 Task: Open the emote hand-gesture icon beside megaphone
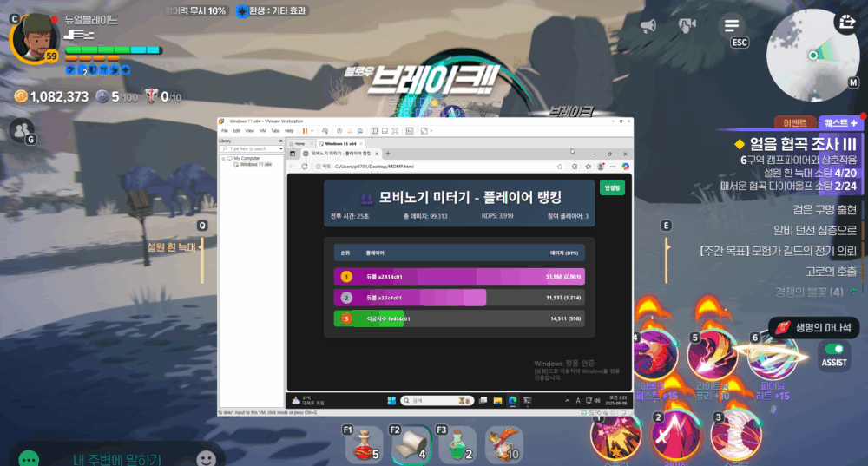coord(687,26)
